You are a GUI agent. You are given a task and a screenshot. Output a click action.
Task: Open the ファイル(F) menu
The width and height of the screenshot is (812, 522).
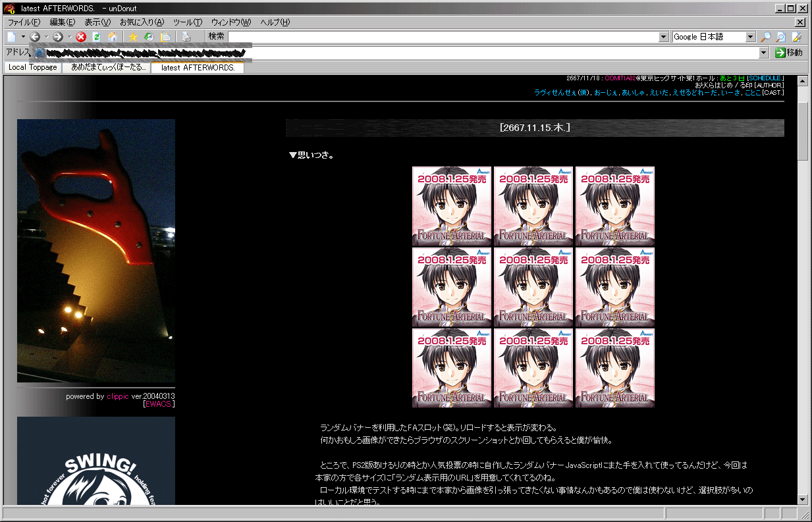[x=24, y=22]
